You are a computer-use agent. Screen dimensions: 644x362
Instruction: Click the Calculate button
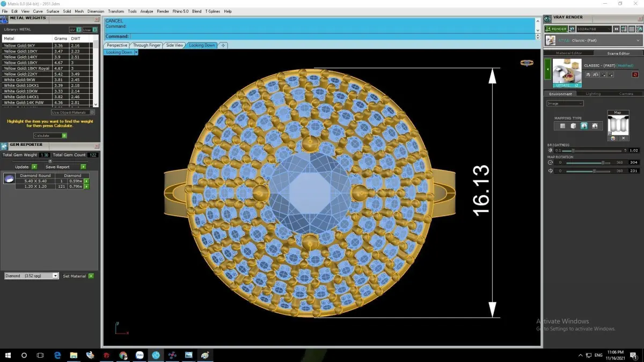pyautogui.click(x=50, y=136)
